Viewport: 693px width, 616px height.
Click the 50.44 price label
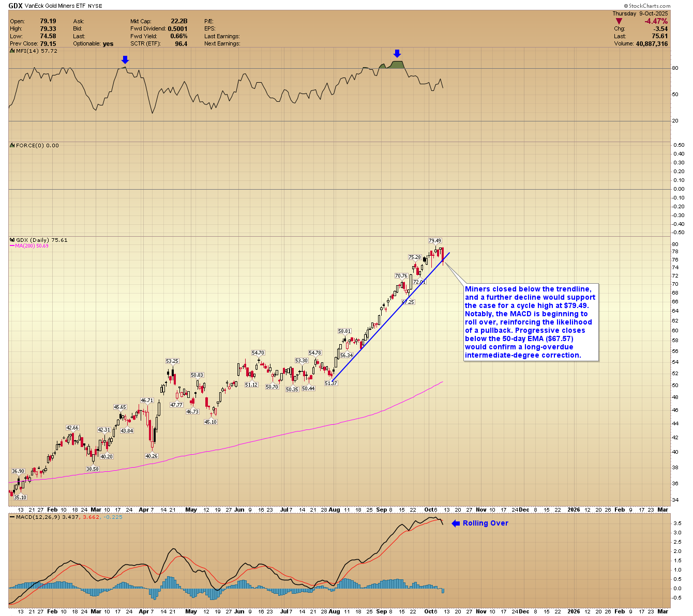click(x=308, y=389)
